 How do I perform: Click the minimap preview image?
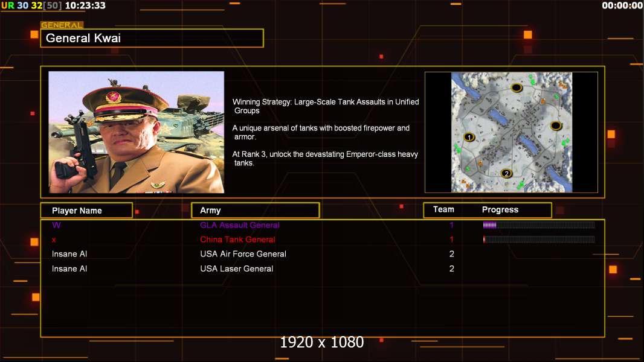(x=511, y=132)
